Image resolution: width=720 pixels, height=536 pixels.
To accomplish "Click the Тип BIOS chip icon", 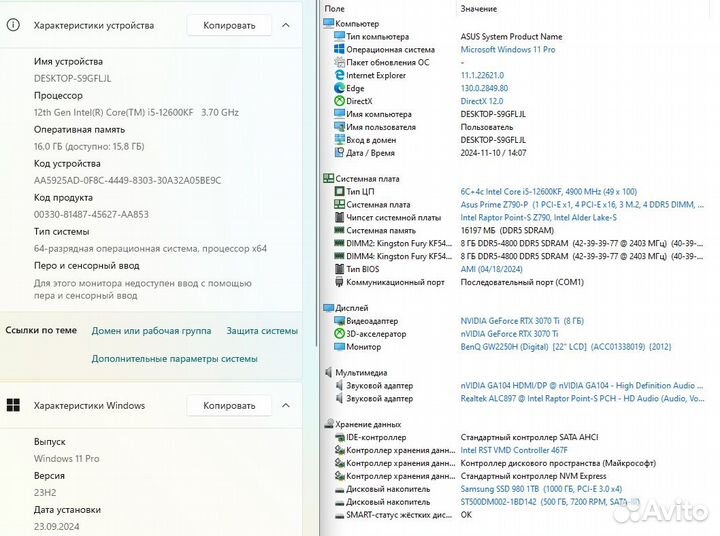I will 339,269.
